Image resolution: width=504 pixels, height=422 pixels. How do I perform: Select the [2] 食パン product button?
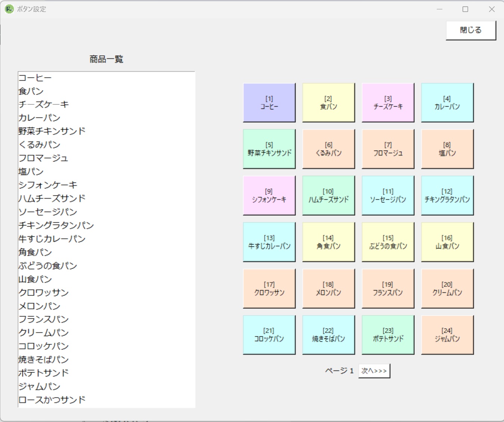[x=328, y=102]
